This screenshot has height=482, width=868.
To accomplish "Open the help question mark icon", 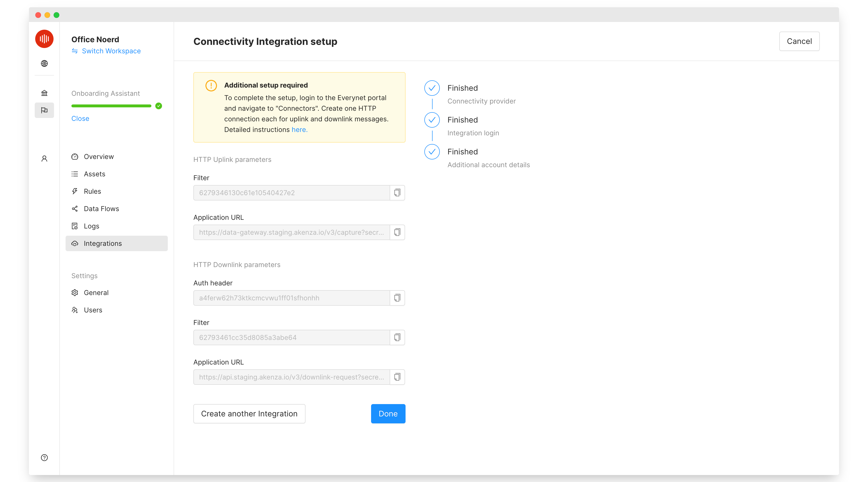I will 44,457.
